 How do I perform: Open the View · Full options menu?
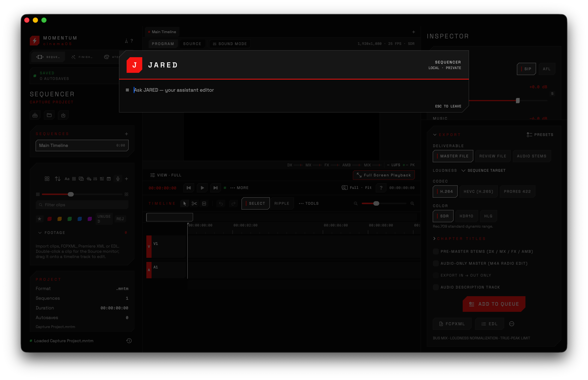(166, 175)
